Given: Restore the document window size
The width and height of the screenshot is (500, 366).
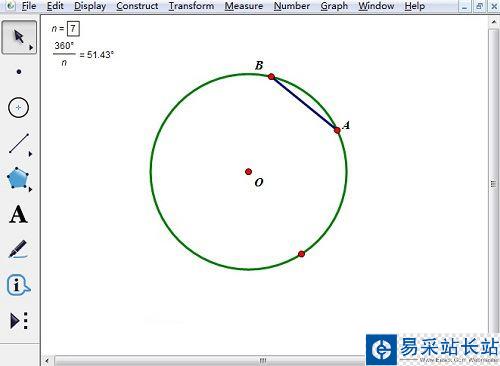Looking at the screenshot, I should (x=479, y=6).
